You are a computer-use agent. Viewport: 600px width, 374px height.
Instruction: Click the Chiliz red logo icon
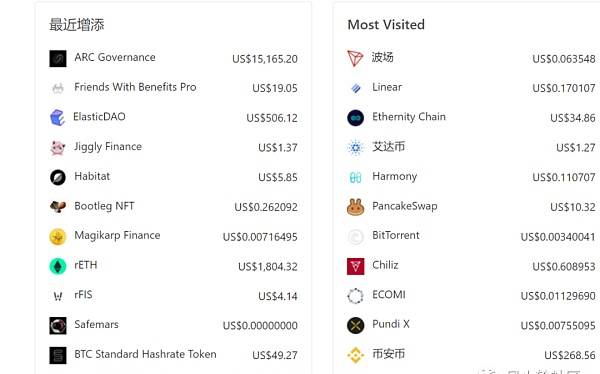coord(355,266)
